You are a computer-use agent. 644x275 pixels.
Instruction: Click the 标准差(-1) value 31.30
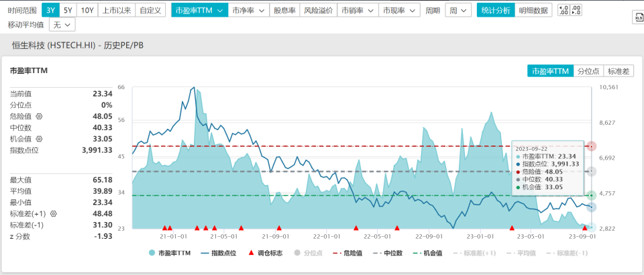coord(102,225)
